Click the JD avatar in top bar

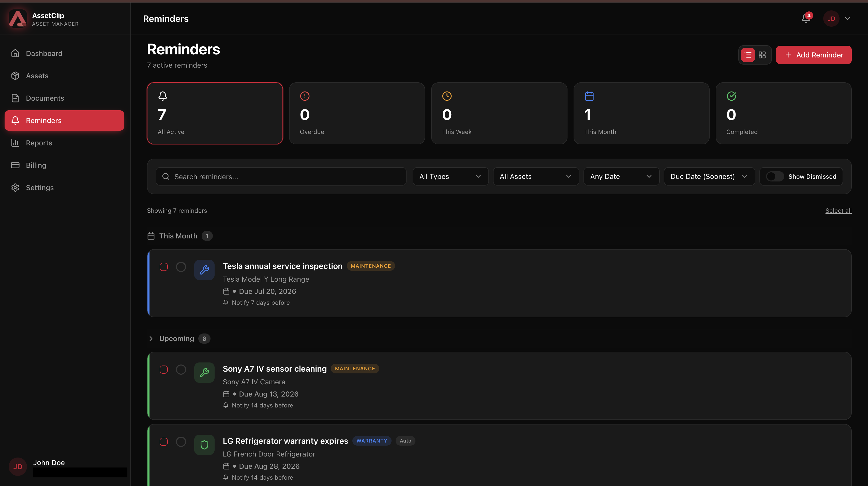point(831,19)
